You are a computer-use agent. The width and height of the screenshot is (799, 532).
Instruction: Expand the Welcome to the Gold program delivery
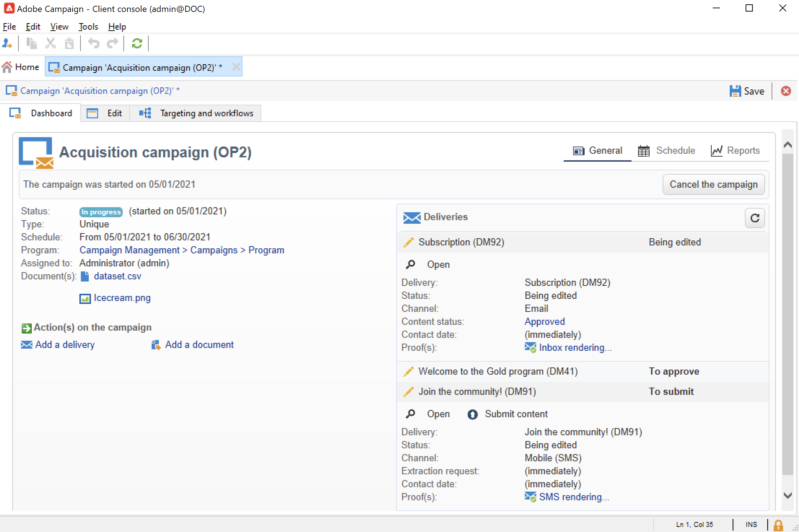tap(498, 371)
